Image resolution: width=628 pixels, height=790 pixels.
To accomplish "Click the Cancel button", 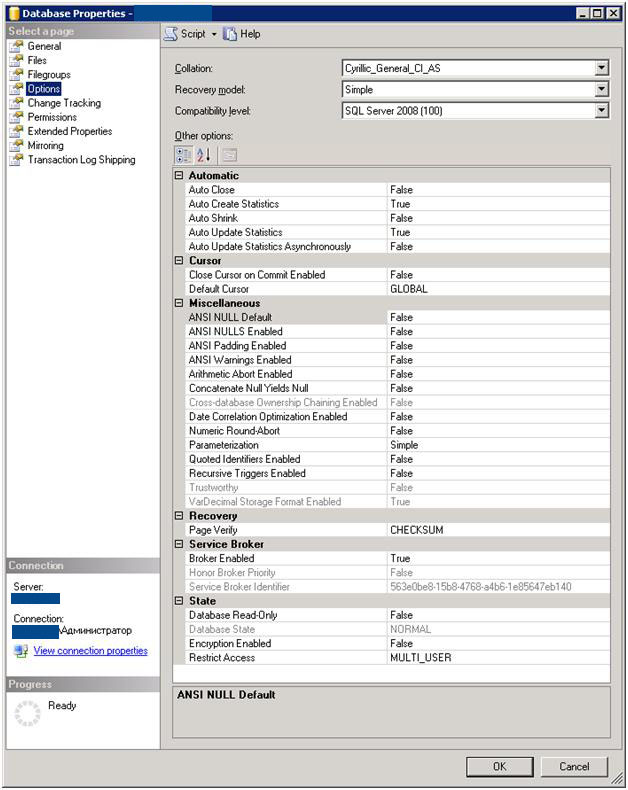I will [x=574, y=767].
